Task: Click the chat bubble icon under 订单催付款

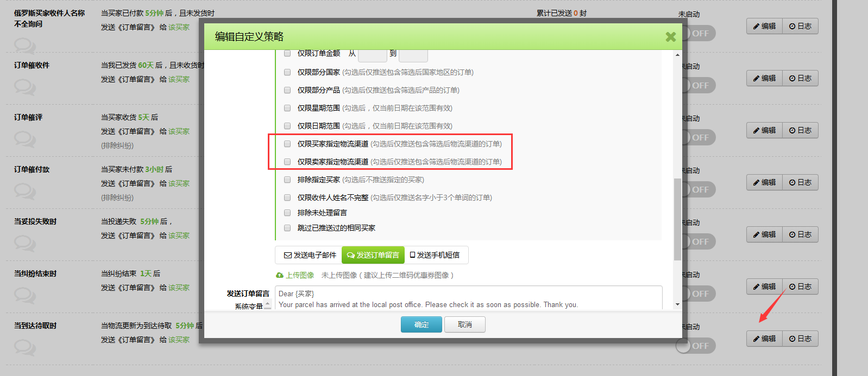Action: coord(25,191)
